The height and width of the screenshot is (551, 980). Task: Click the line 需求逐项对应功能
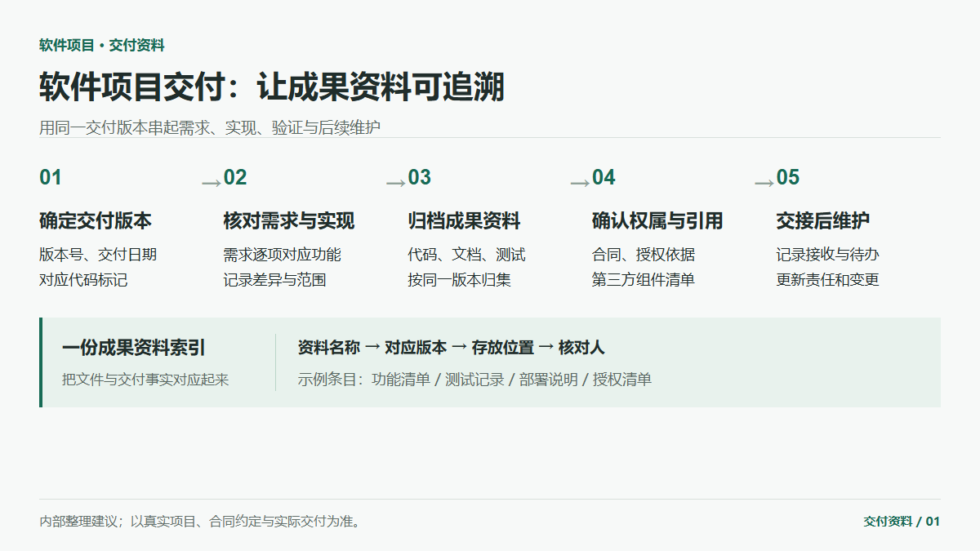(283, 255)
